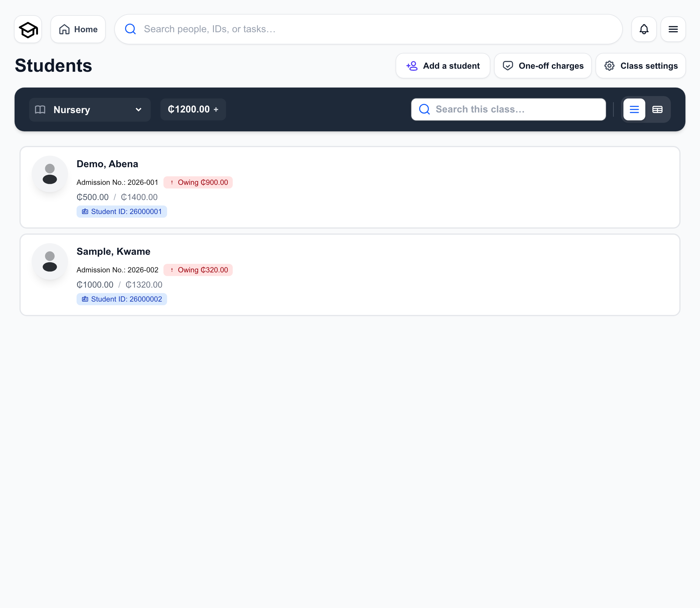This screenshot has height=608, width=700.
Task: Click the 'Owing ₵900.00' badge
Action: (198, 182)
